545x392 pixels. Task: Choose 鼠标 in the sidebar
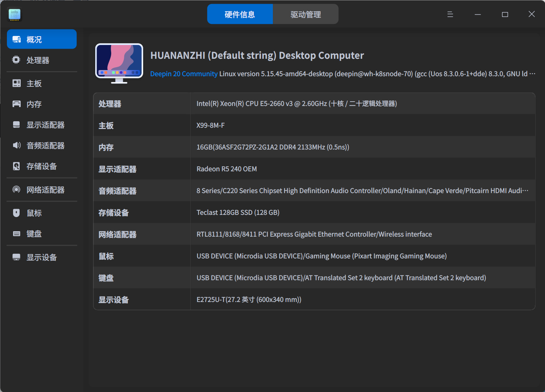coord(42,213)
